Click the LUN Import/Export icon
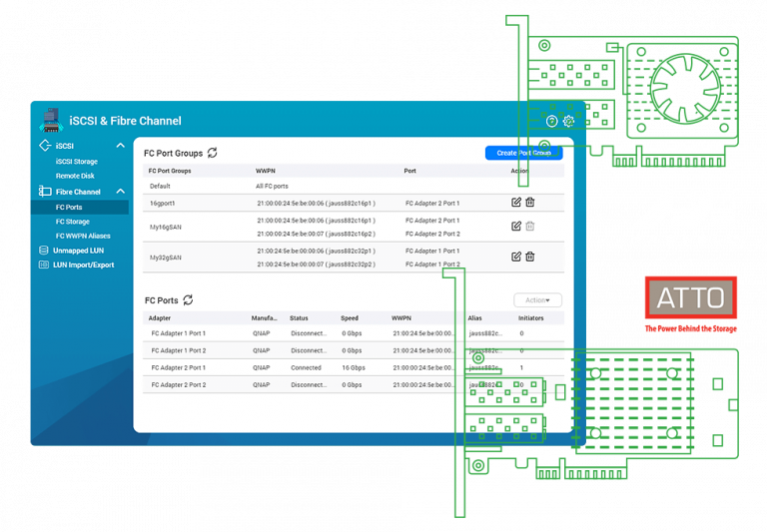Screen dimensions: 767x532 coord(44,265)
